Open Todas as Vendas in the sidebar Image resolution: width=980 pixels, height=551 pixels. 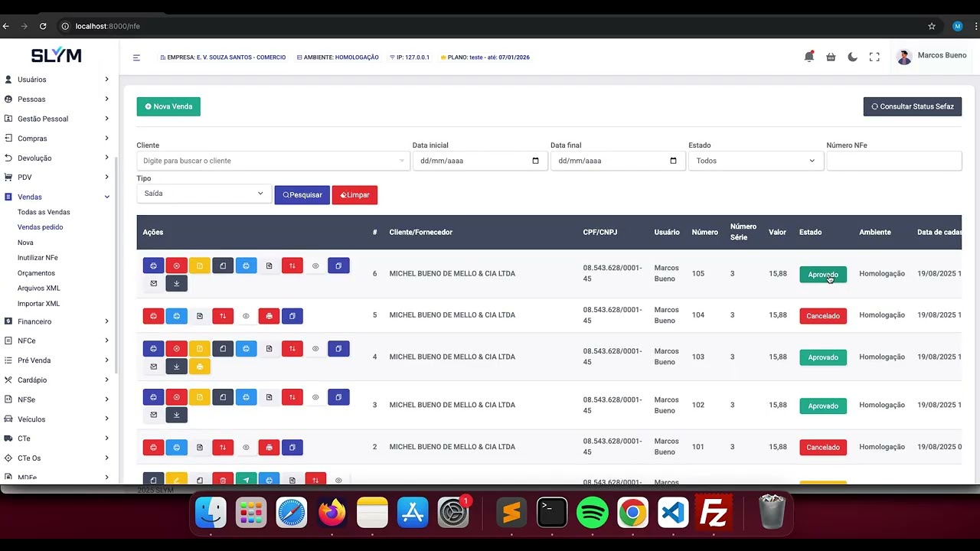pyautogui.click(x=44, y=212)
